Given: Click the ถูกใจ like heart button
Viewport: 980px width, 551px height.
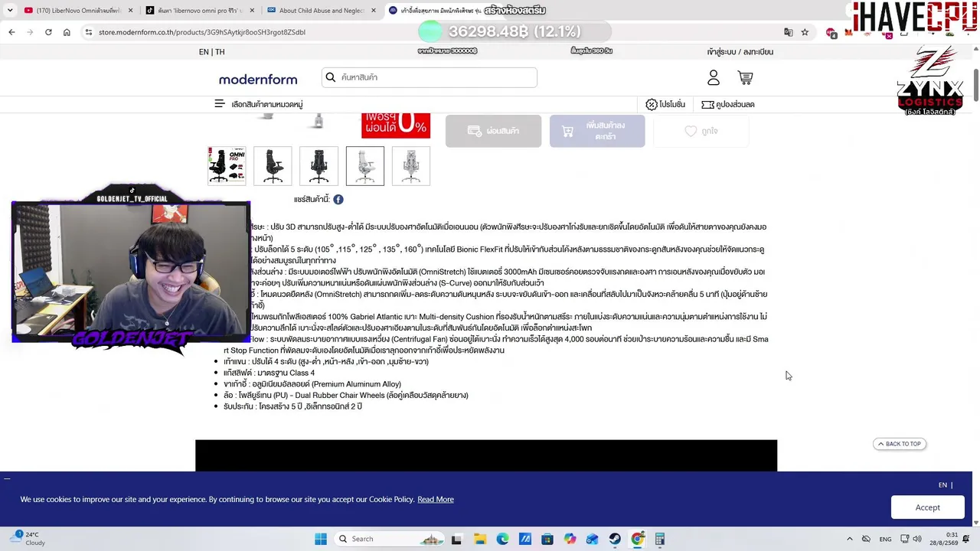Looking at the screenshot, I should [701, 131].
